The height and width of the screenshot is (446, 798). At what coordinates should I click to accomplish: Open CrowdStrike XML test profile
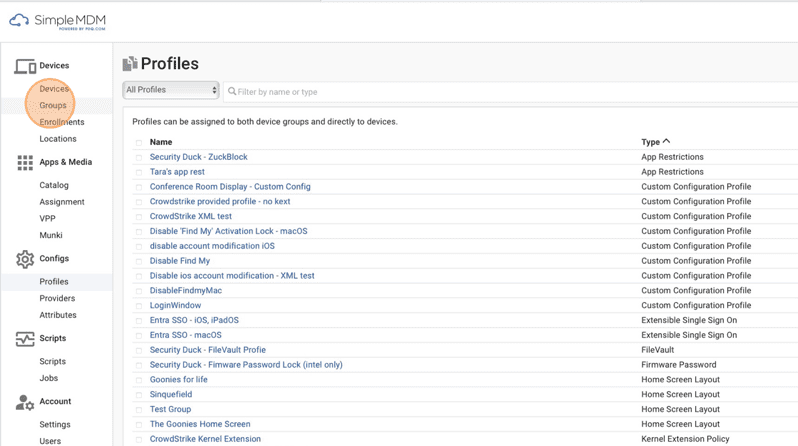tap(191, 216)
